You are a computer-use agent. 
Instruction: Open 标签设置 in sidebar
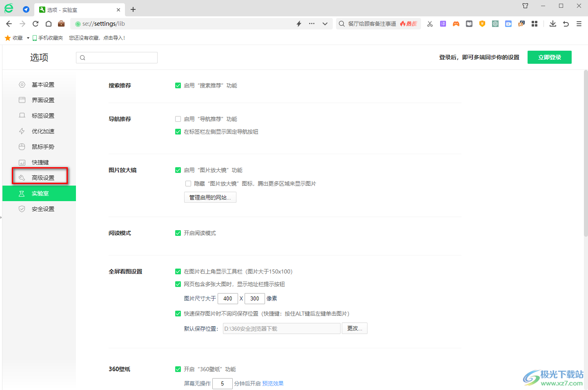click(39, 116)
